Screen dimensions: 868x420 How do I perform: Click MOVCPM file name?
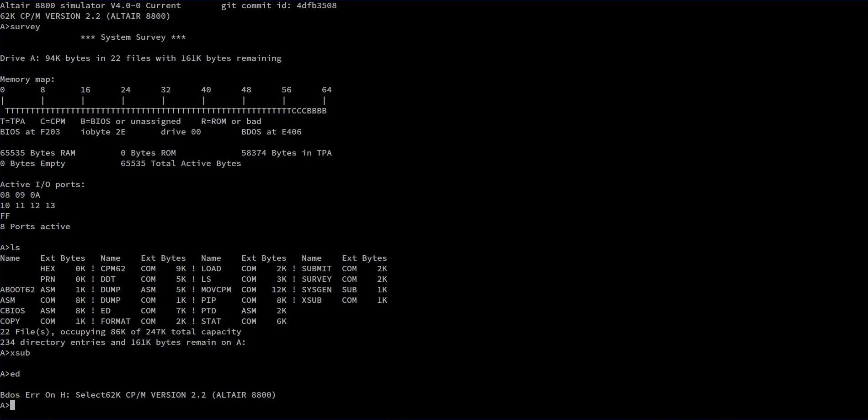click(216, 290)
